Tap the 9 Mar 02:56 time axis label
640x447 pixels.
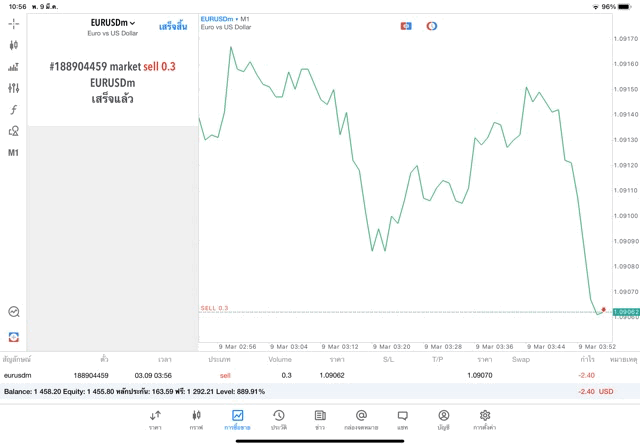(x=237, y=347)
